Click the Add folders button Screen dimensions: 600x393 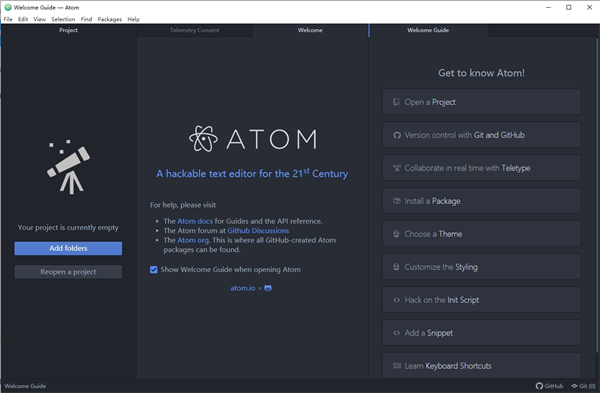[68, 248]
